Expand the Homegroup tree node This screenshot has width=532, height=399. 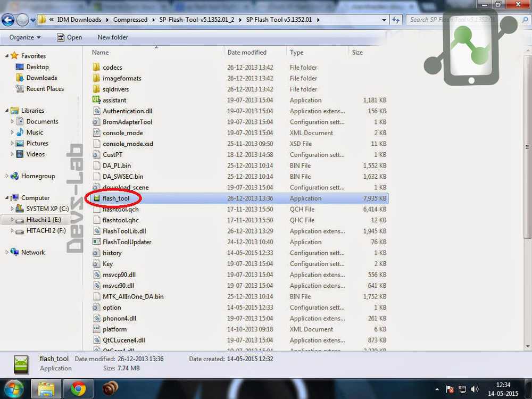coord(7,176)
